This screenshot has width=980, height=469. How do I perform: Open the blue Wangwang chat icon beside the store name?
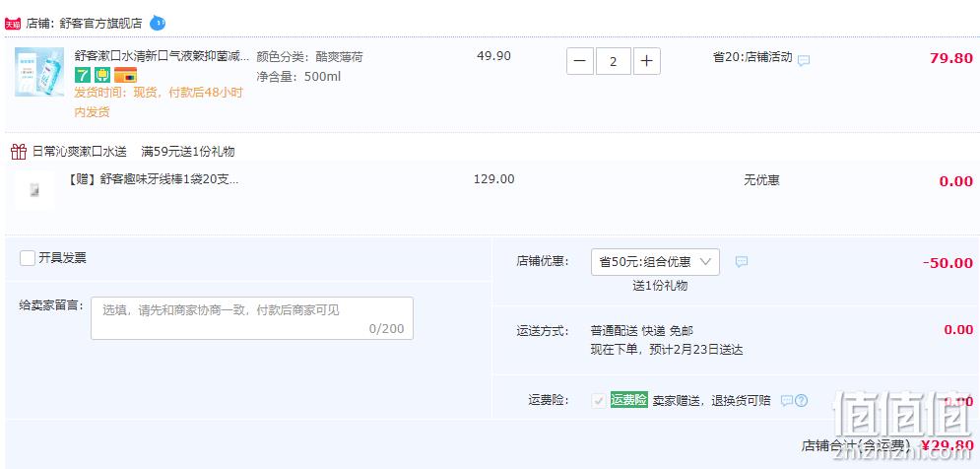click(x=158, y=24)
